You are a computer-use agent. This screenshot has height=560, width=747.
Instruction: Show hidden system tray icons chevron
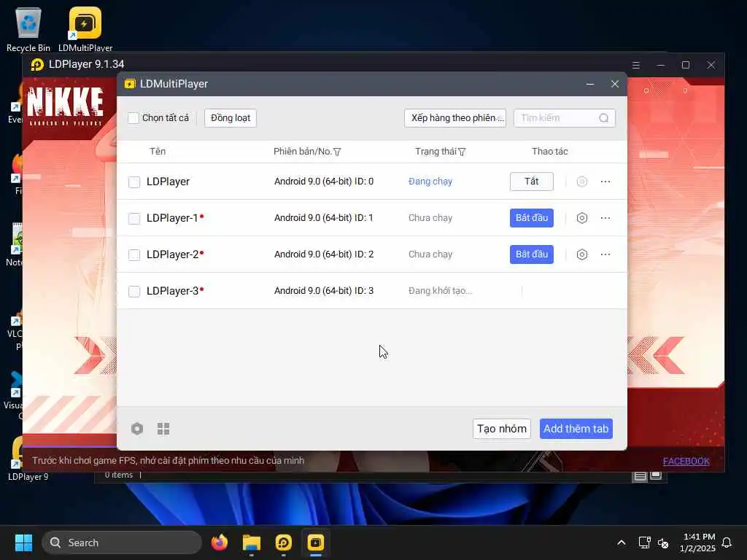point(622,542)
